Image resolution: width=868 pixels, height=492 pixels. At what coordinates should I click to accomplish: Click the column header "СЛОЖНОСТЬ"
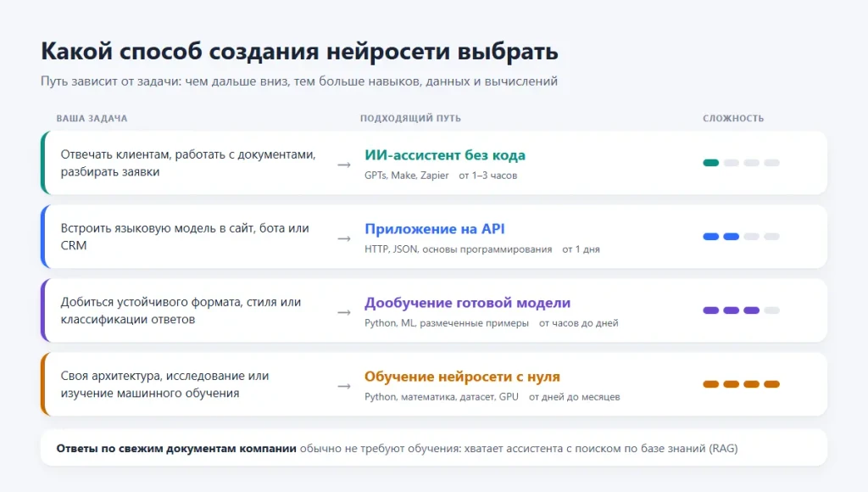click(x=733, y=118)
